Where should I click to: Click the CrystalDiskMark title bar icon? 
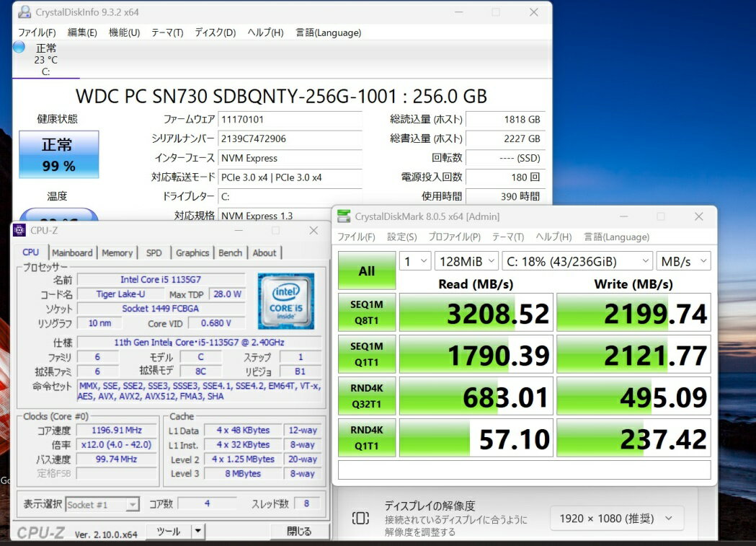[x=344, y=216]
